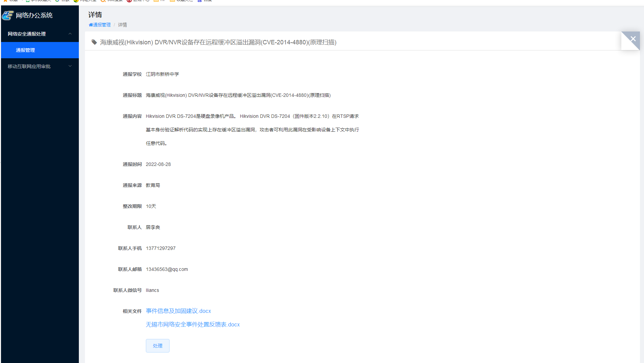
Task: Click the 通报内容 second line about 缓冲区溢出漏洞
Action: (x=252, y=130)
